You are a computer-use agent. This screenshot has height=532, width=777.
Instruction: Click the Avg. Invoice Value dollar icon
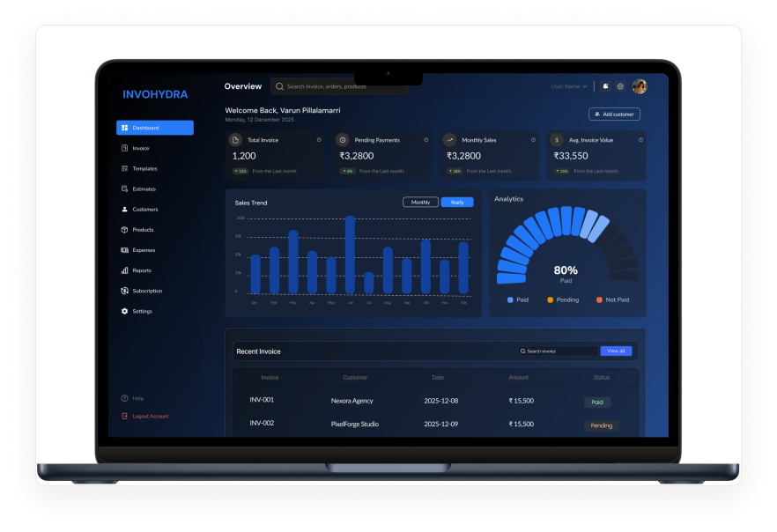(x=557, y=140)
